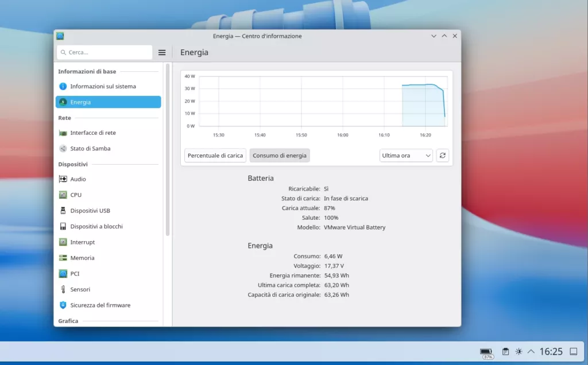Click the Cerca search field

coord(105,52)
